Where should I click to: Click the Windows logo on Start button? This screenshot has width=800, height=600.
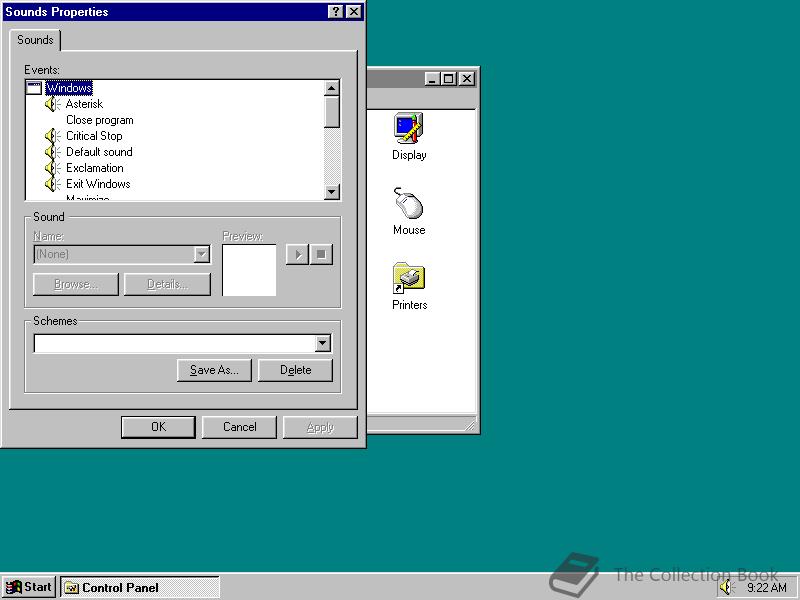click(x=13, y=587)
